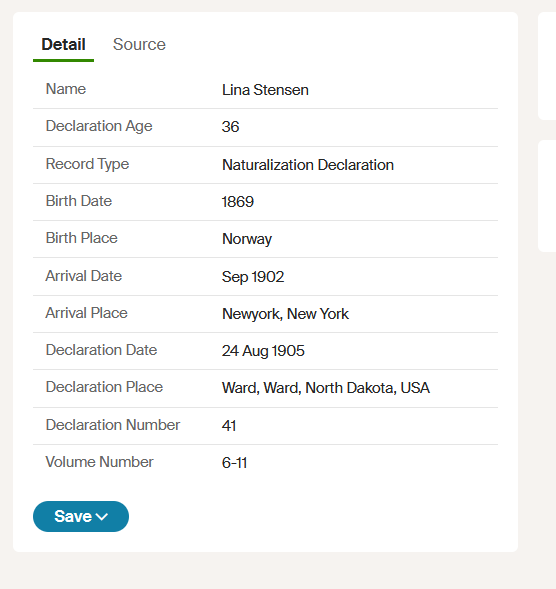
Task: Click the name Lina Stensen
Action: (265, 90)
